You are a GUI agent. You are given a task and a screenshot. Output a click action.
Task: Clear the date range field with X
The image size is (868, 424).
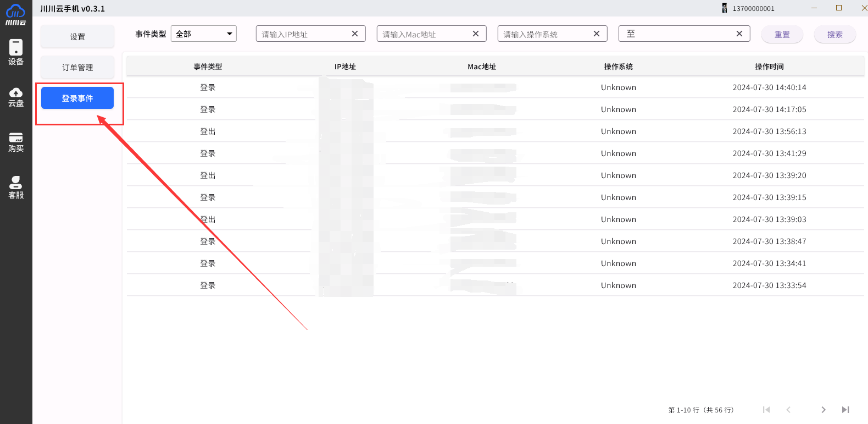coord(739,34)
